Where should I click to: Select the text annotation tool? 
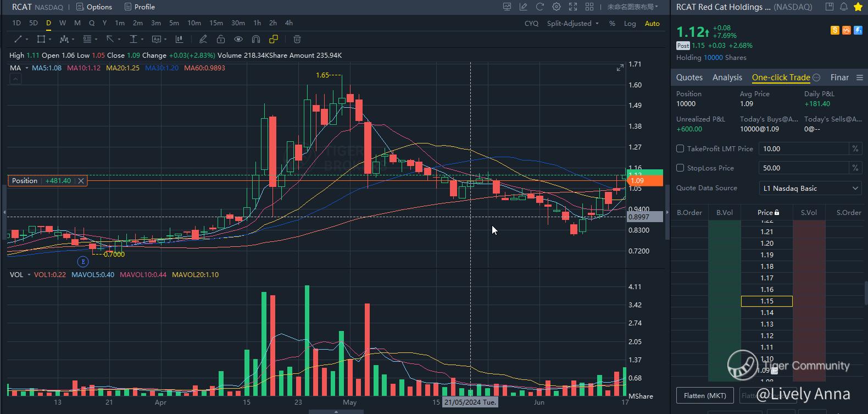pos(157,39)
